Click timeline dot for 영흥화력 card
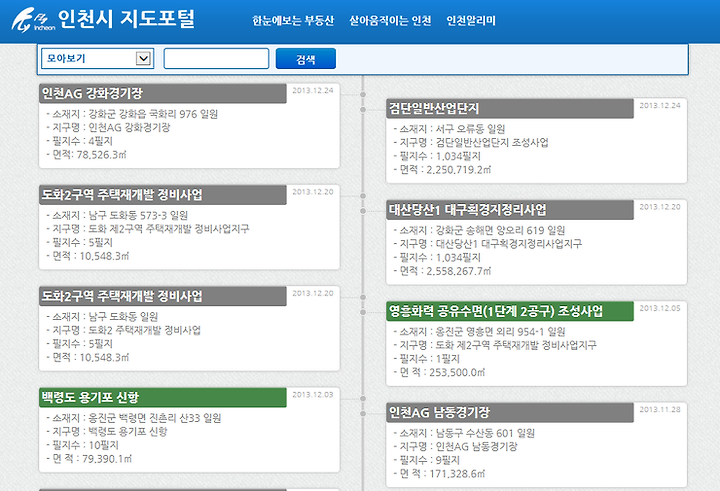This screenshot has height=491, width=720. coord(363,312)
